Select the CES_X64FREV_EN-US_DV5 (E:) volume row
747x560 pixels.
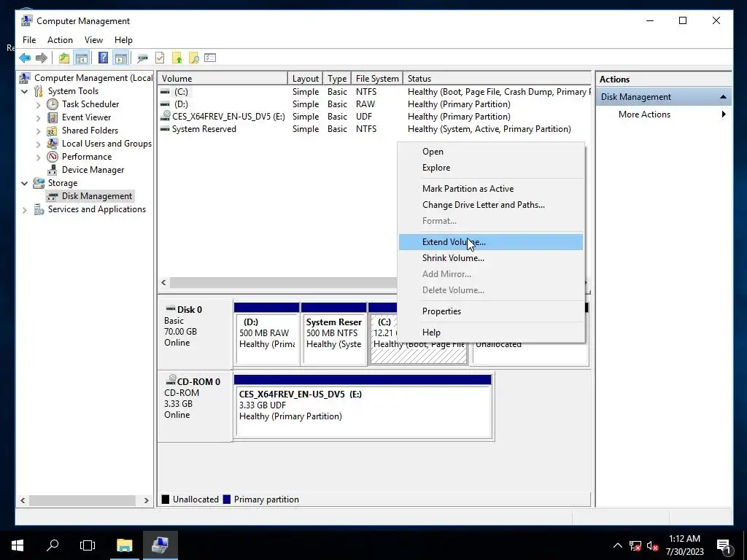374,117
